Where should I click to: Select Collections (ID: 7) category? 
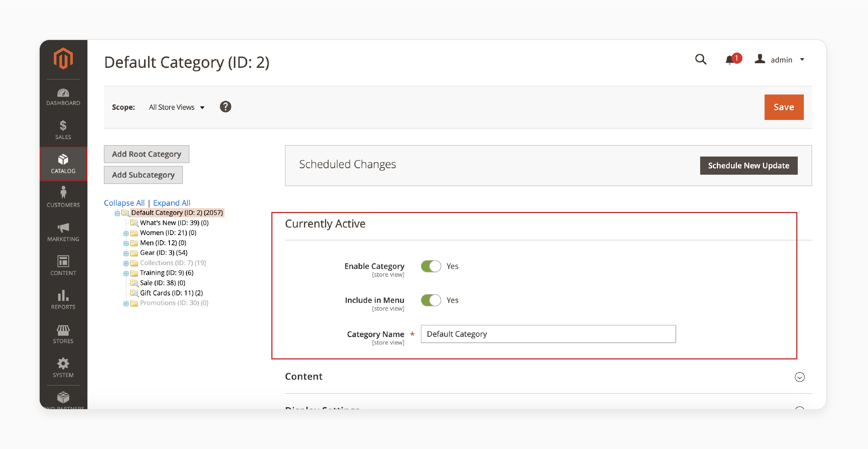tap(173, 263)
